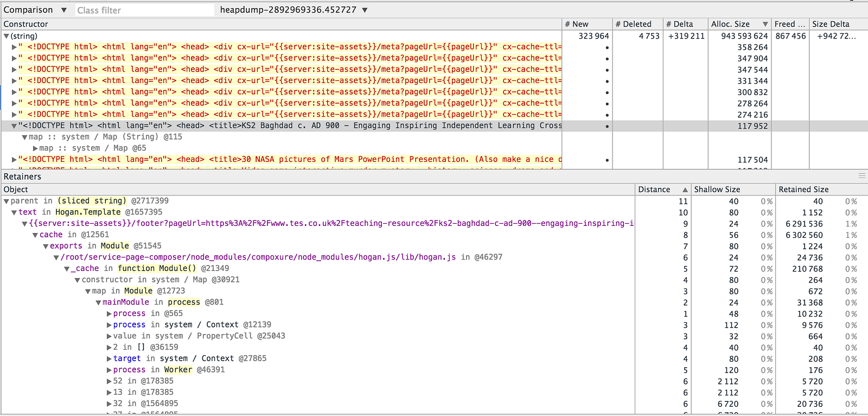This screenshot has width=868, height=416.
Task: Expand process in system / Context @12139
Action: coord(109,325)
